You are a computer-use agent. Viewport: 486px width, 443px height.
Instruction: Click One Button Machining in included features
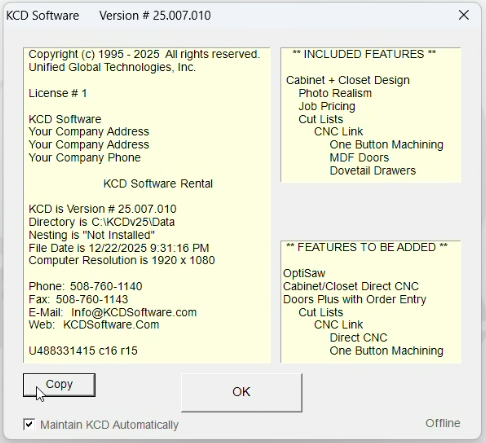(386, 145)
